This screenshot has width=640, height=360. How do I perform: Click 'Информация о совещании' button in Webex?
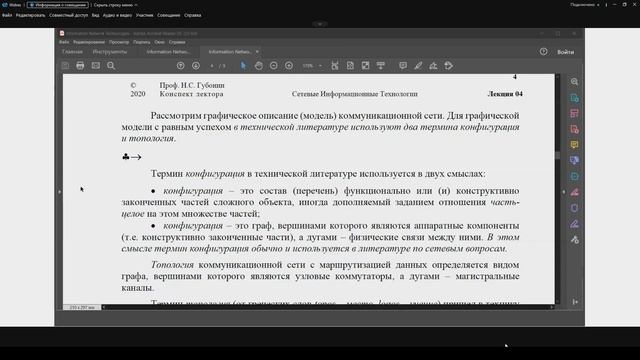click(x=58, y=5)
